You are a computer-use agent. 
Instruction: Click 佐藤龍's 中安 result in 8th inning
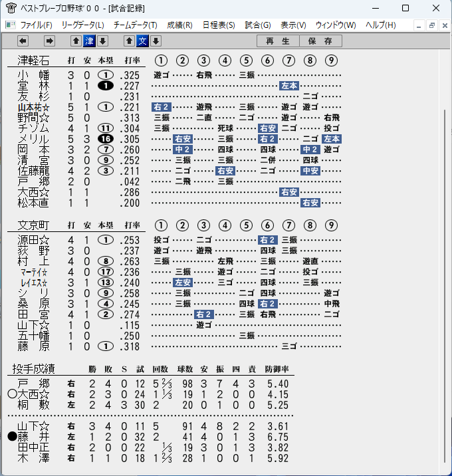[x=310, y=171]
